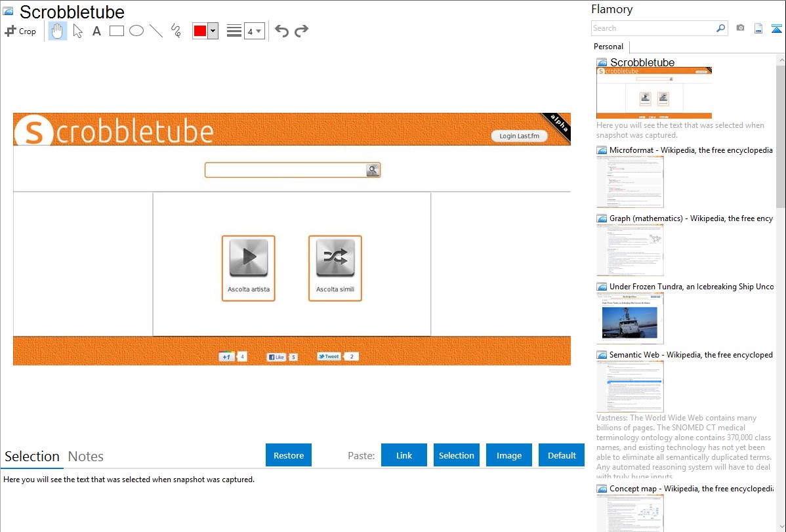Open the Microformat Wikipedia snapshot thumbnail
The image size is (786, 532).
pos(630,182)
